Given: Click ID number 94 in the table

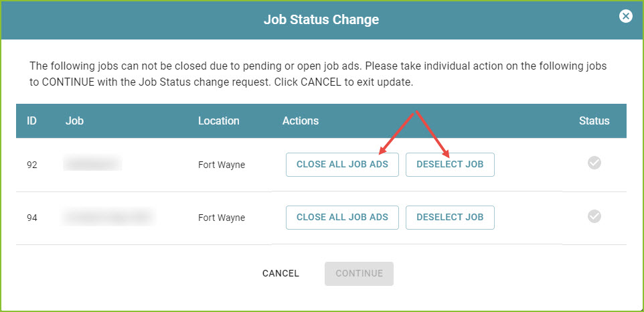Looking at the screenshot, I should [31, 218].
